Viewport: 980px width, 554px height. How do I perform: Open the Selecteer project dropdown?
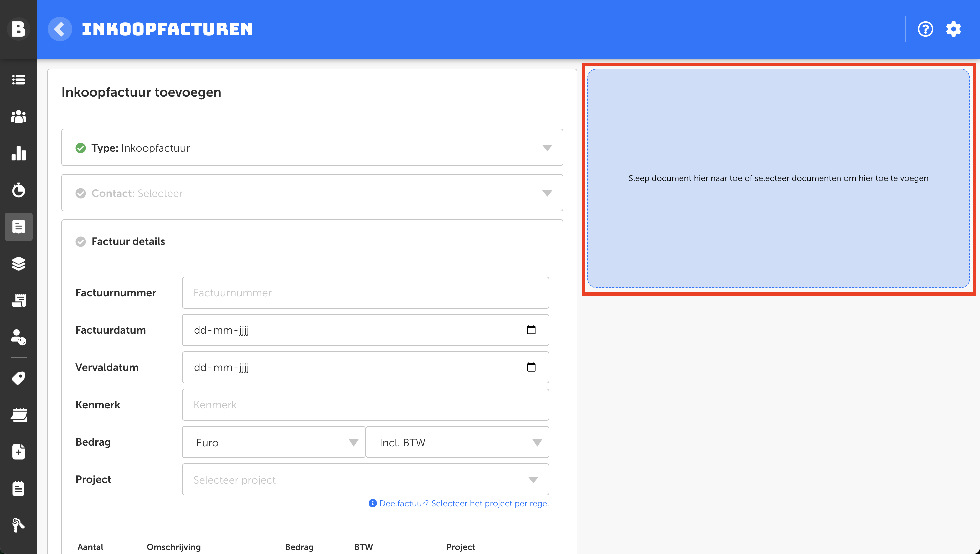coord(365,479)
